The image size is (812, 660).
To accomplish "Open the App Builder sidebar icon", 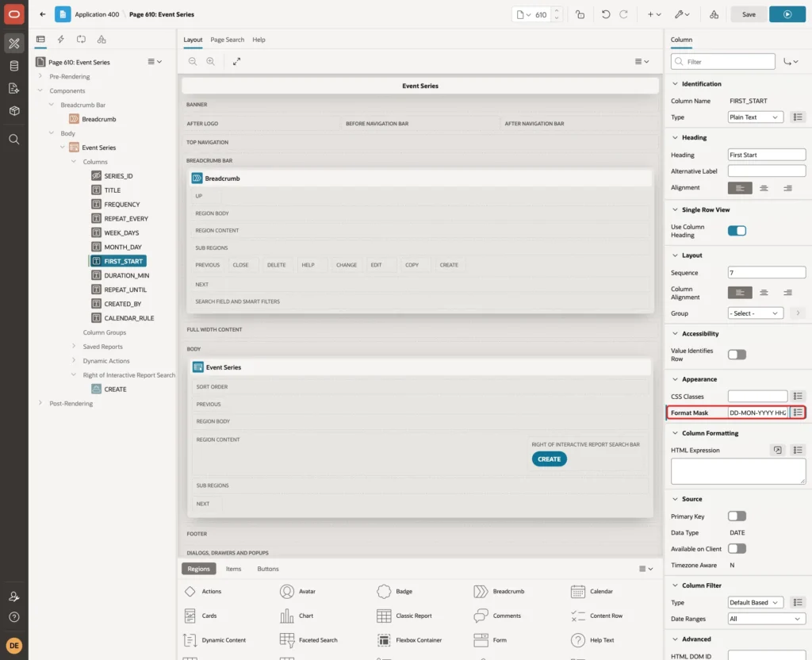I will [14, 44].
